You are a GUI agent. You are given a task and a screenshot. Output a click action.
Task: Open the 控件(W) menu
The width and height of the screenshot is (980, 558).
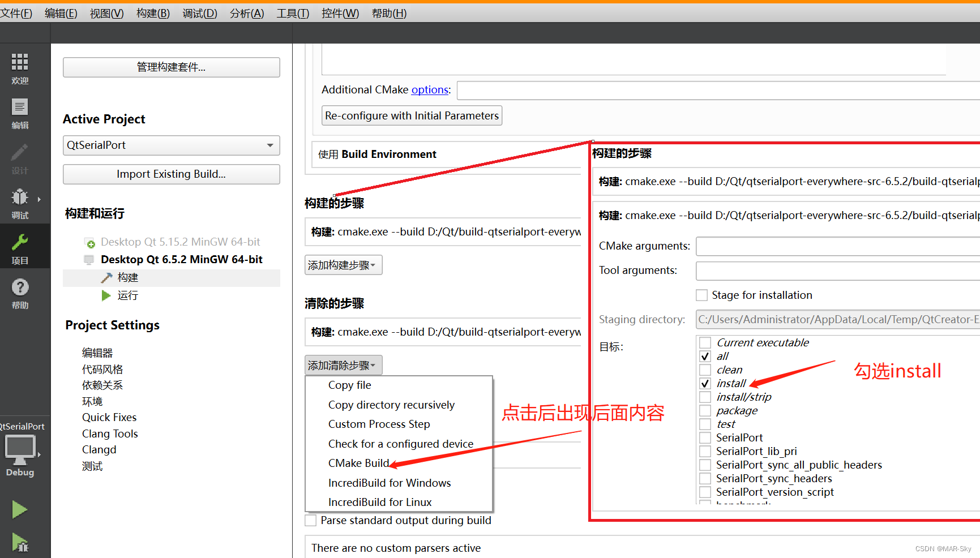click(340, 13)
